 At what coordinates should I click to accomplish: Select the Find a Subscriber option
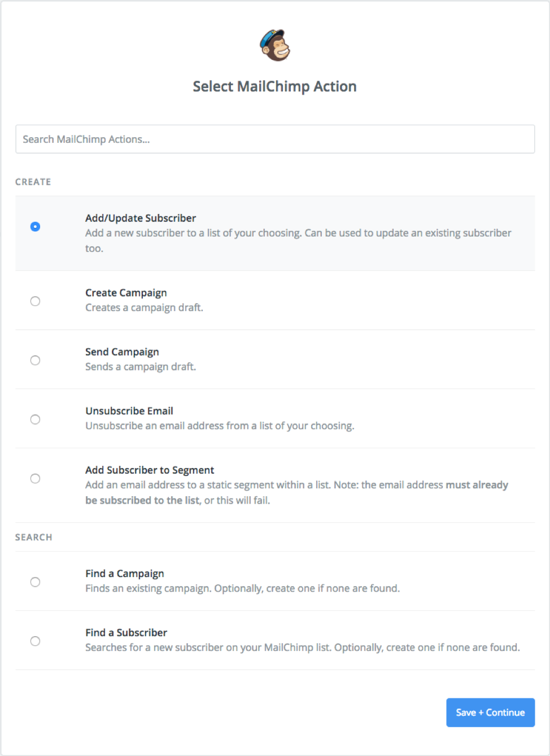(x=35, y=641)
